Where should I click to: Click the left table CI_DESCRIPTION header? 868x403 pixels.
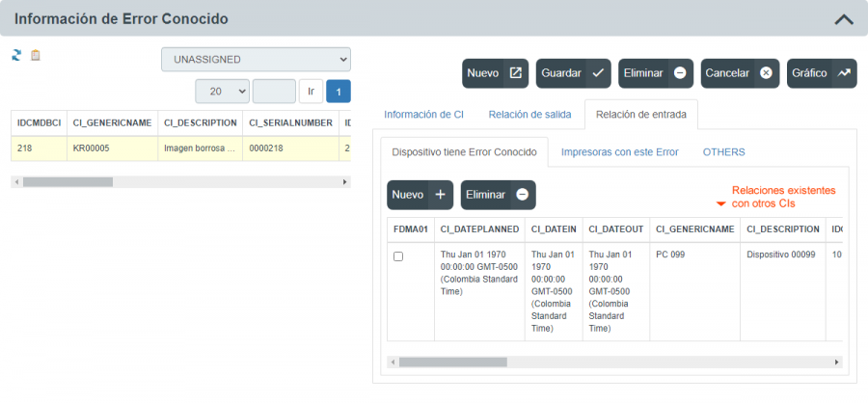point(201,122)
